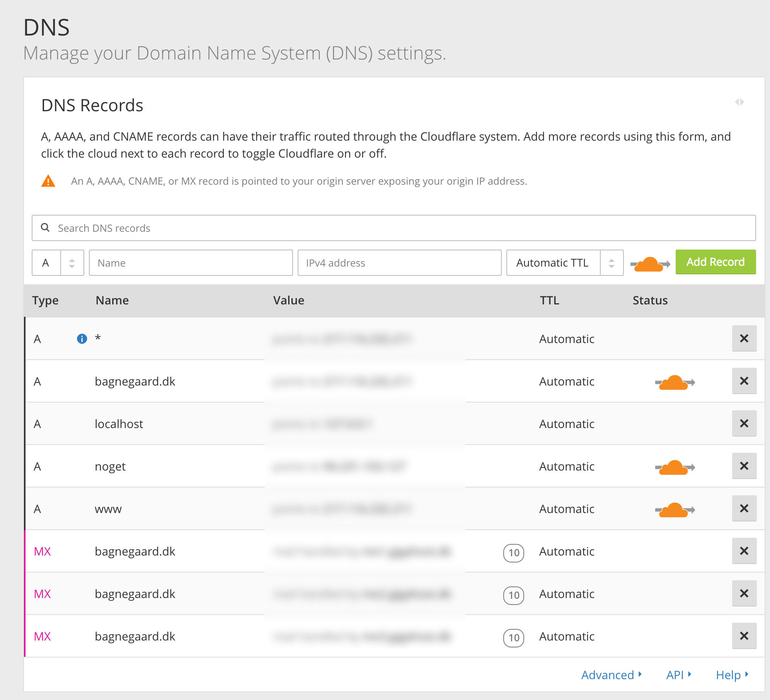Open the record type A dropdown
This screenshot has height=700, width=770.
[58, 263]
